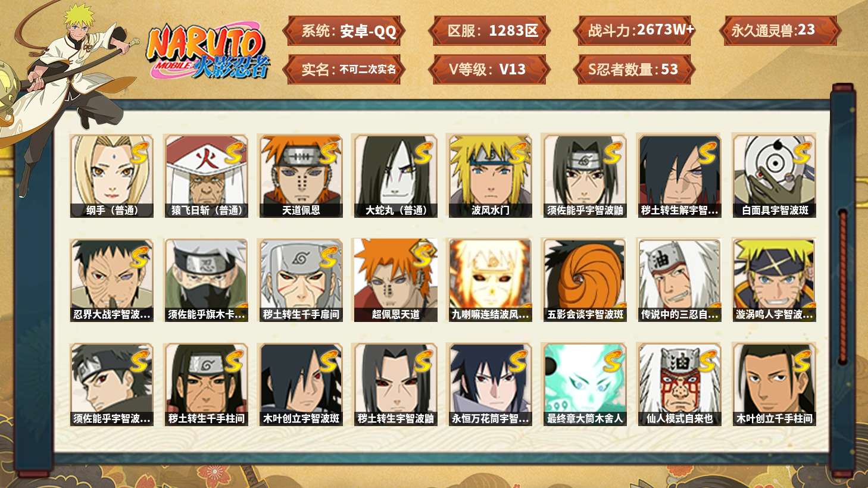868x488 pixels.
Task: Select the 最终章大筒木舍人 glowing portrait
Action: [585, 384]
